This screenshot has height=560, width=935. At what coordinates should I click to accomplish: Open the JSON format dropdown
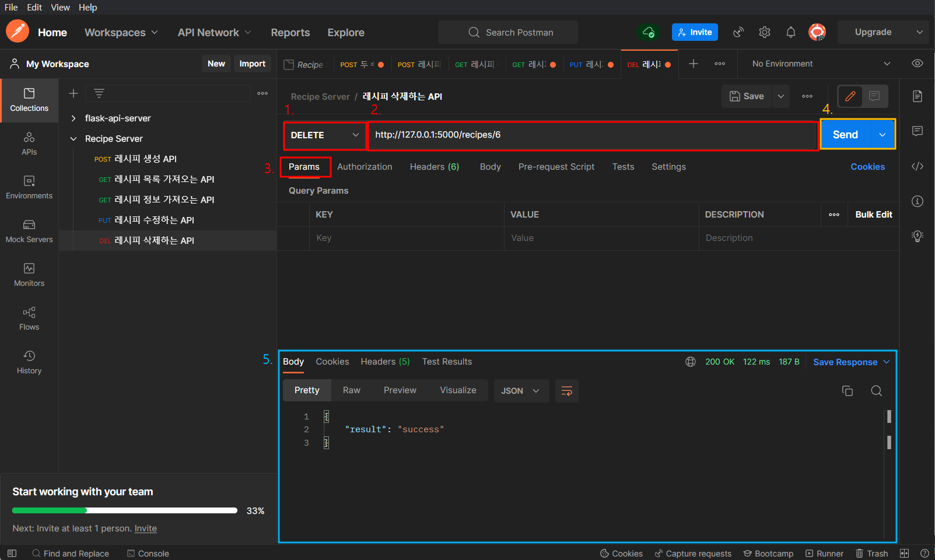pyautogui.click(x=521, y=391)
